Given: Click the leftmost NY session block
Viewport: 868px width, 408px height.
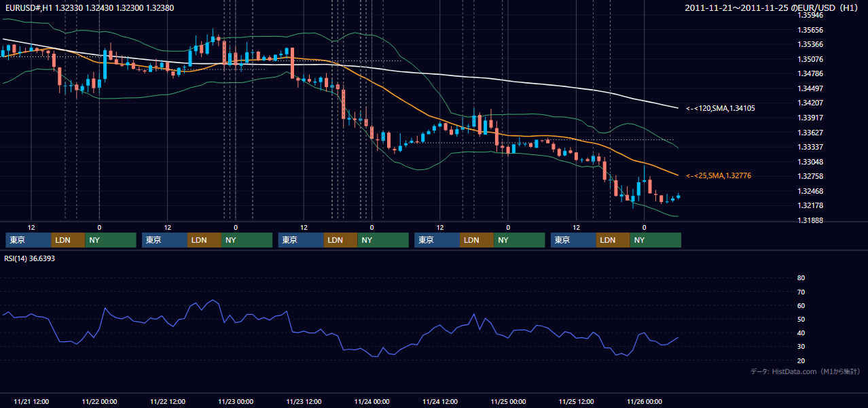Looking at the screenshot, I should point(111,240).
